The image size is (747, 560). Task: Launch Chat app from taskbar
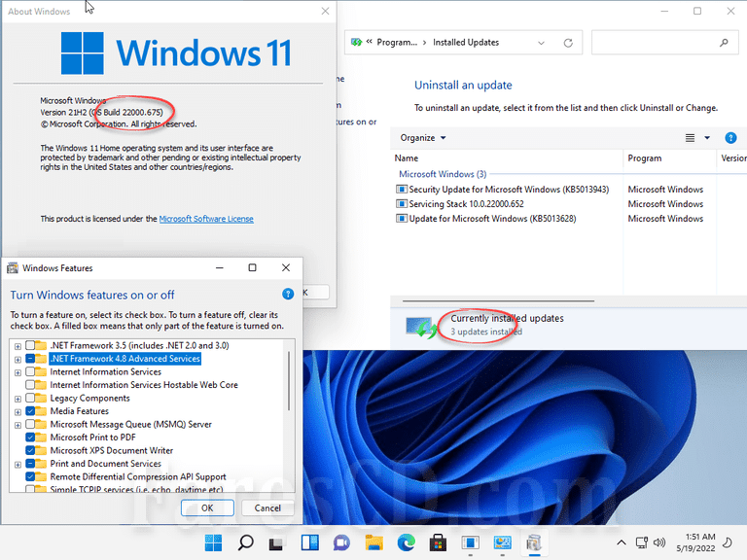341,542
